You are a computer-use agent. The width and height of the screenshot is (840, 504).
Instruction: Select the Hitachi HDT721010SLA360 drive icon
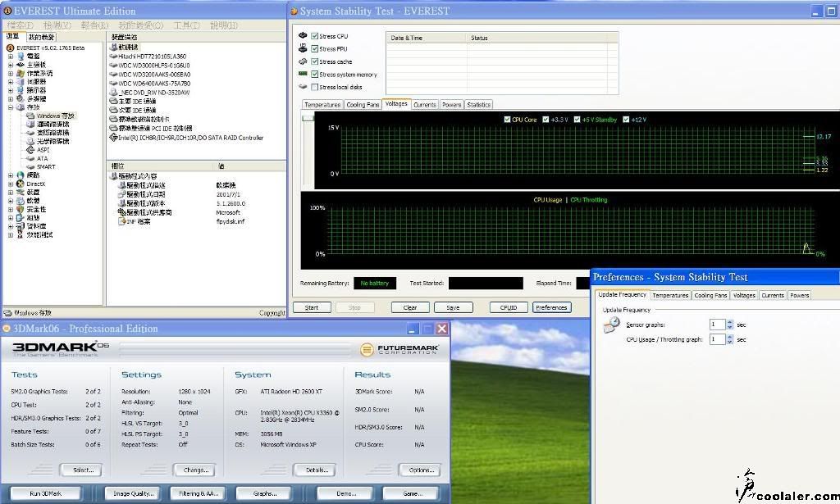point(113,57)
